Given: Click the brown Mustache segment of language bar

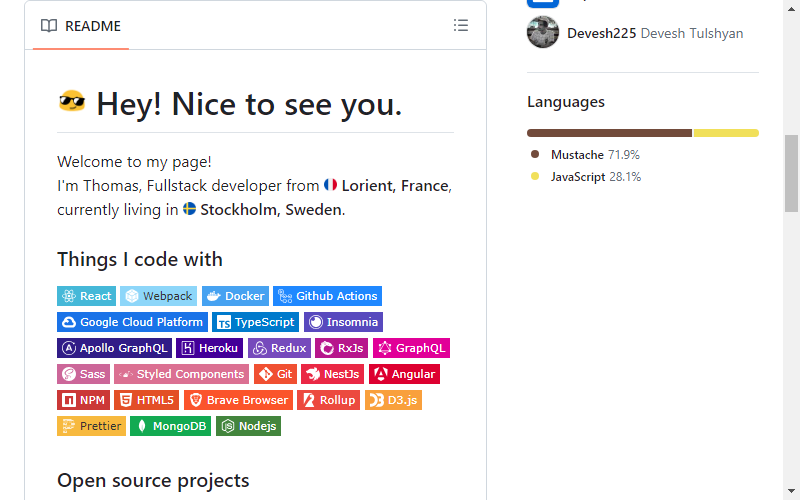Looking at the screenshot, I should pos(609,133).
